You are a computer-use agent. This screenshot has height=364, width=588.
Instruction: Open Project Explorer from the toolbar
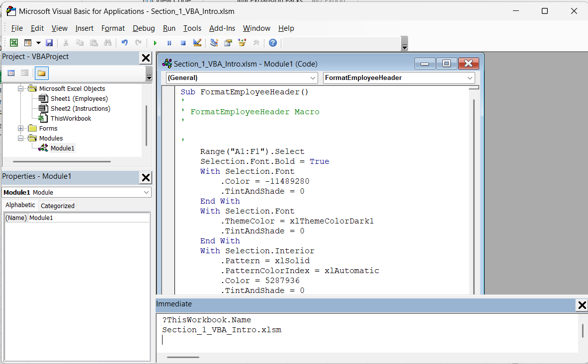[214, 43]
